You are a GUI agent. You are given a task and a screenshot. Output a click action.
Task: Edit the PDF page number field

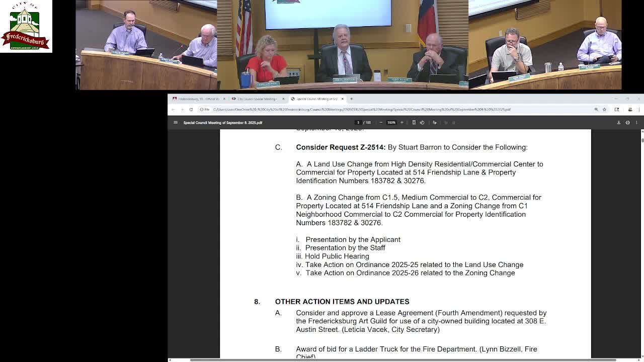[357, 122]
